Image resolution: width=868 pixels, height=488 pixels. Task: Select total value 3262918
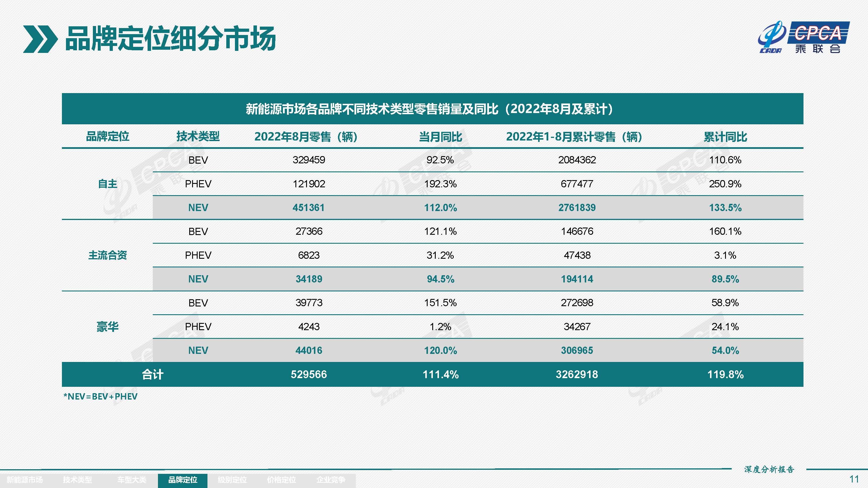pyautogui.click(x=577, y=374)
